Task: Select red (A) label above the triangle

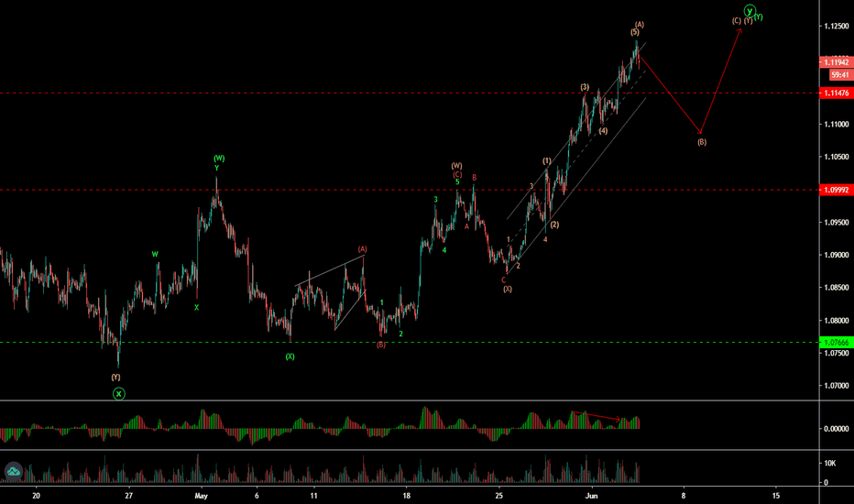Action: click(x=362, y=249)
